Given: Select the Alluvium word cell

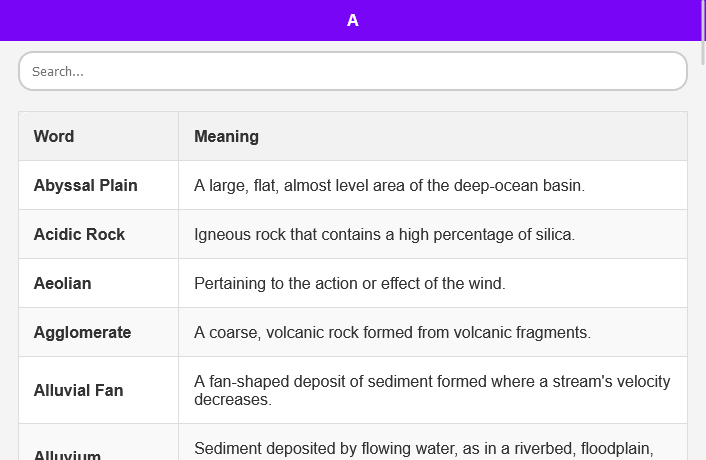Looking at the screenshot, I should click(x=67, y=454).
